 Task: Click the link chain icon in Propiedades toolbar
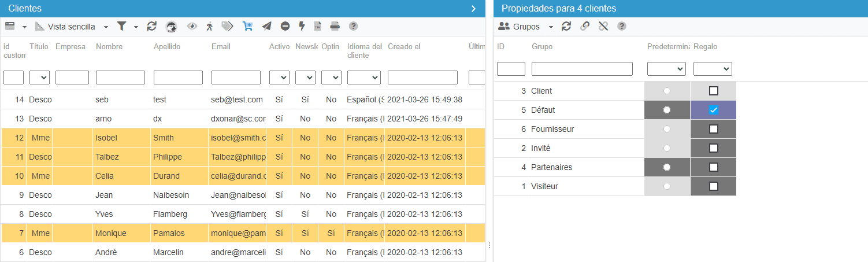pos(585,26)
